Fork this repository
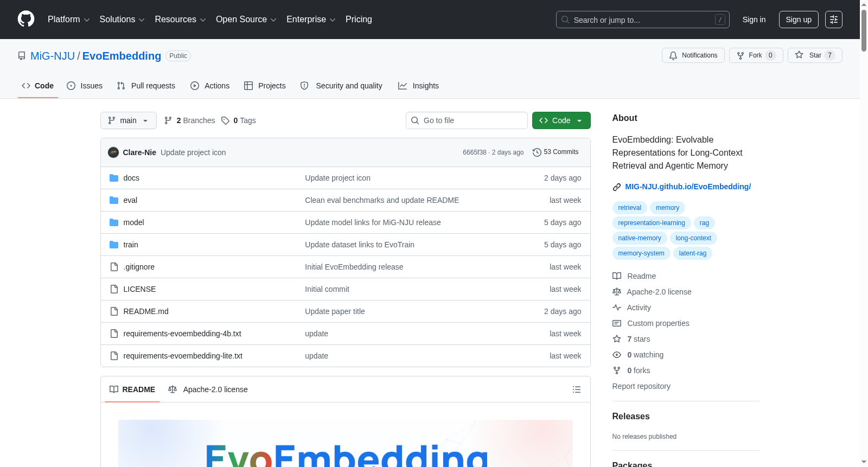Image resolution: width=868 pixels, height=467 pixels. [756, 55]
